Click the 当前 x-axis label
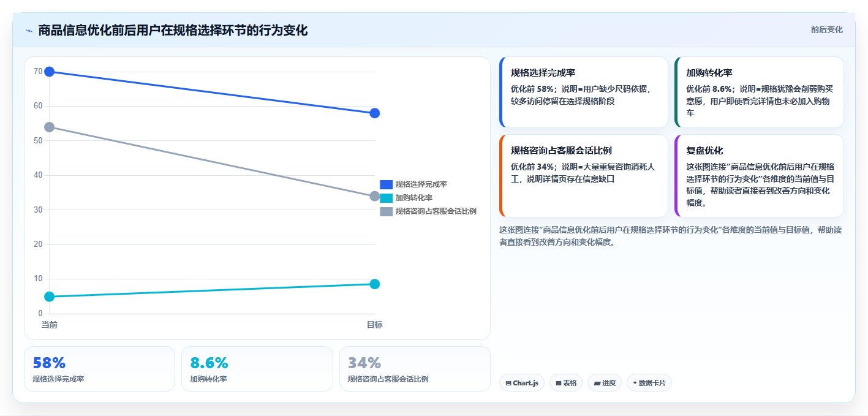The image size is (868, 416). point(50,325)
